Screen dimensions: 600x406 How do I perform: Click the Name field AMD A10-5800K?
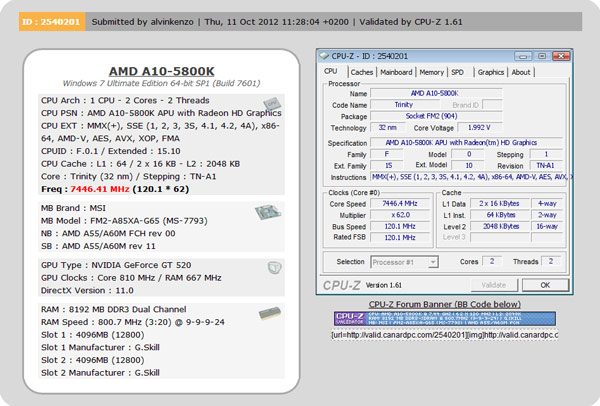(436, 93)
